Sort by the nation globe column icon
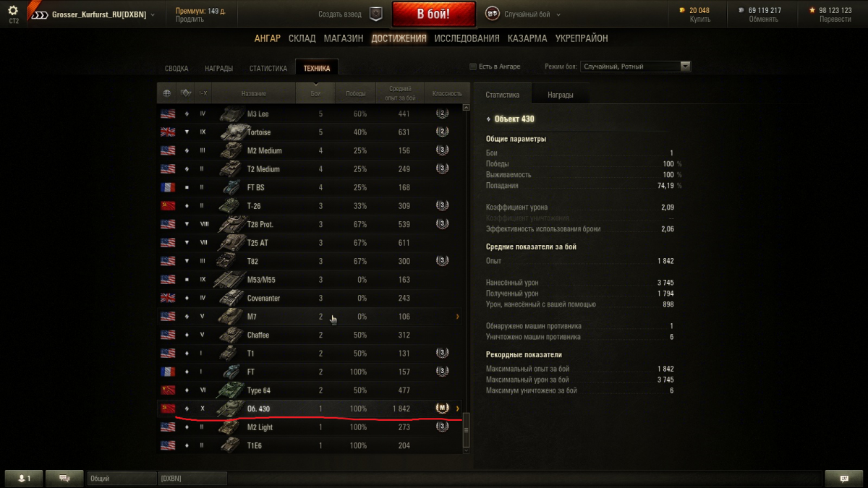Screen dimensions: 868x488 (167, 93)
